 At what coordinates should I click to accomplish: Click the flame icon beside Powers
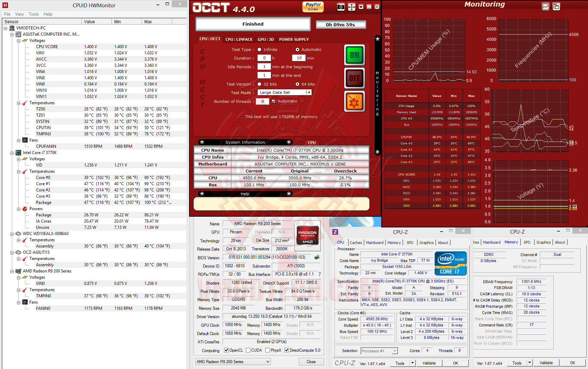click(25, 209)
